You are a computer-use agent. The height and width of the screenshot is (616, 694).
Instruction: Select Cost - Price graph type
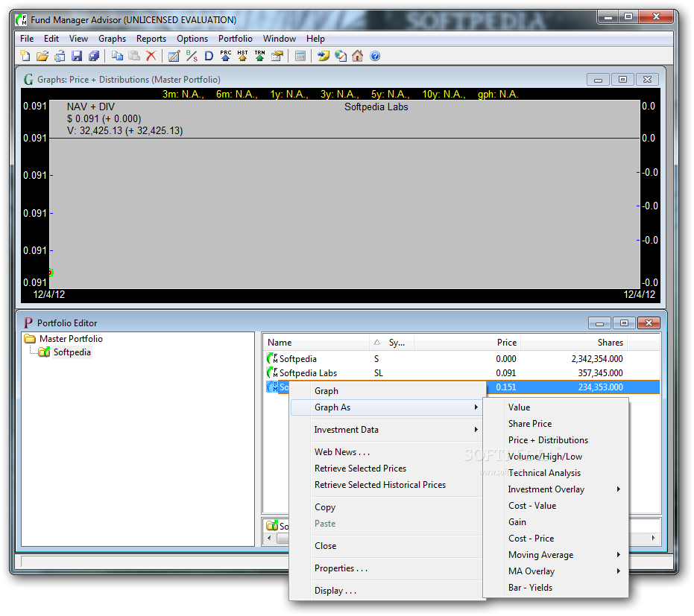tap(555, 539)
